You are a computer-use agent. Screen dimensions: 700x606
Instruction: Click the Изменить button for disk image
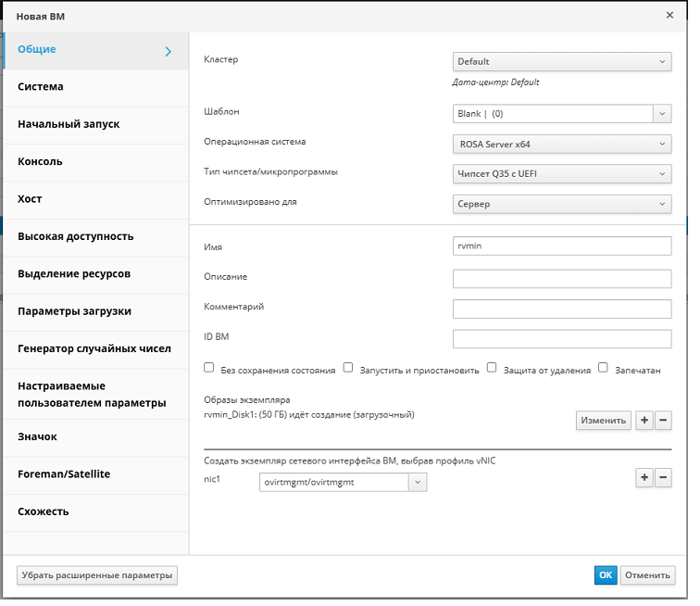point(604,421)
